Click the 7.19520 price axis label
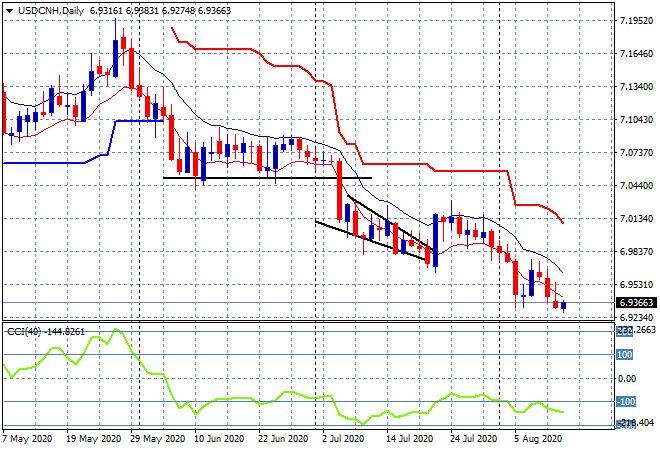The height and width of the screenshot is (450, 660). (636, 20)
